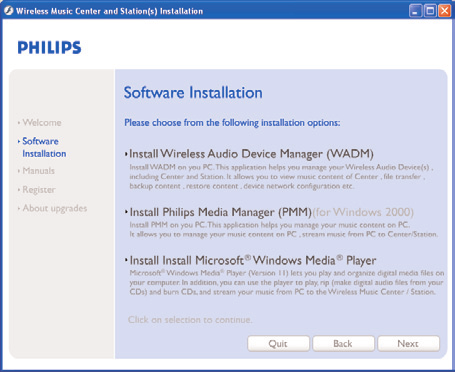The image size is (455, 372).
Task: Click the Philips logo
Action: [49, 47]
